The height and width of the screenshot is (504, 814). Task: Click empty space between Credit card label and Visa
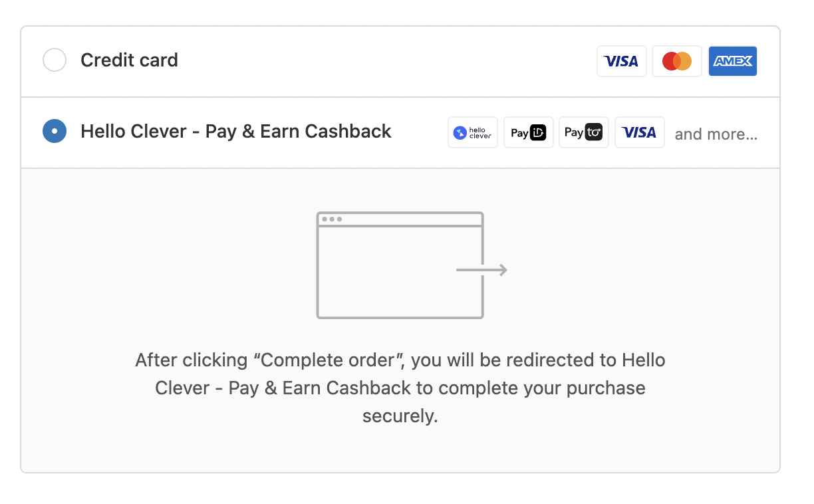pyautogui.click(x=386, y=62)
